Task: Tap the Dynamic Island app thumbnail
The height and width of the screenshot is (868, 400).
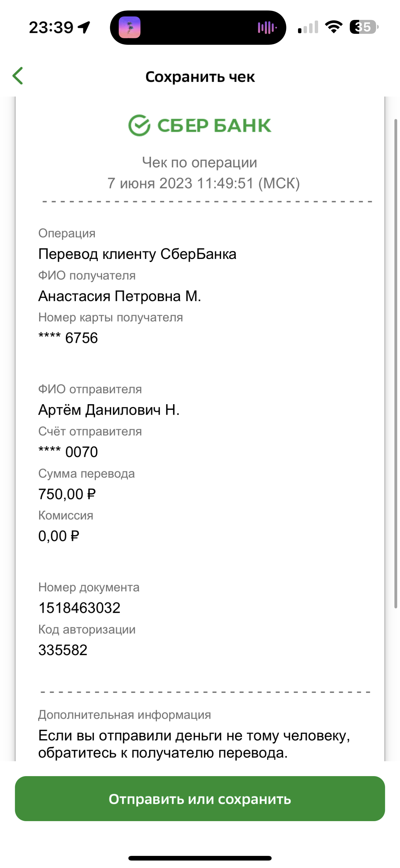Action: tap(130, 27)
